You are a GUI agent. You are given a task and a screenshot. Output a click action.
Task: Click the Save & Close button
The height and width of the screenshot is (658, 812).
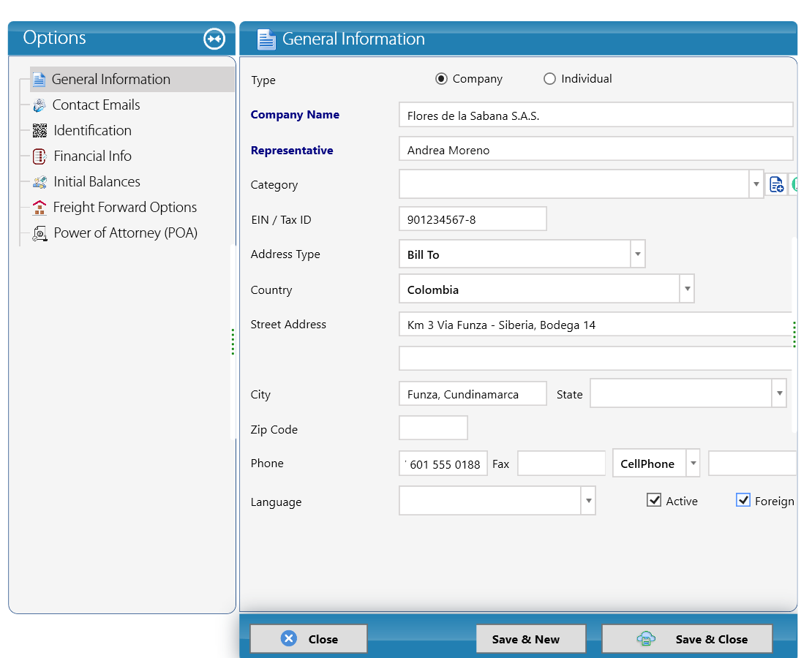pyautogui.click(x=687, y=639)
